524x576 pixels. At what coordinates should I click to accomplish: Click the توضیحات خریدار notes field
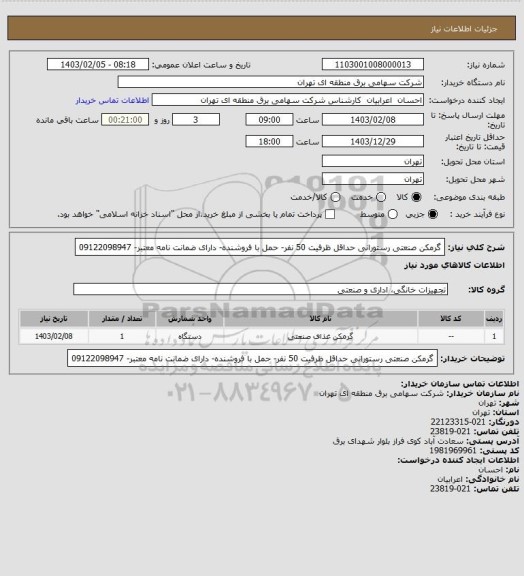(252, 358)
